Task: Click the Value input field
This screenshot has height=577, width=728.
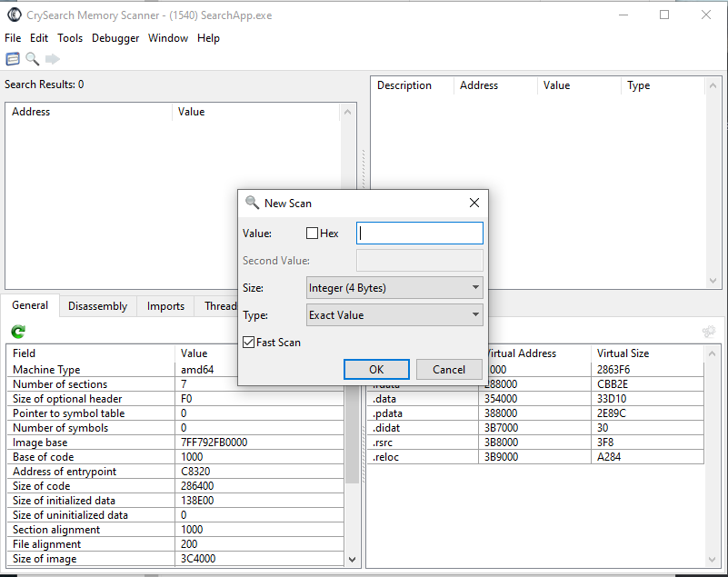Action: click(420, 233)
